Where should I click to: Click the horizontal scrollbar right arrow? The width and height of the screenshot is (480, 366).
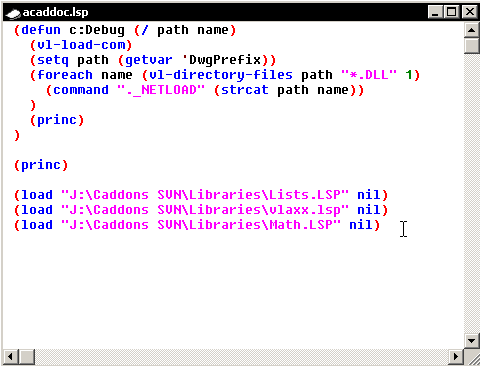pos(456,357)
